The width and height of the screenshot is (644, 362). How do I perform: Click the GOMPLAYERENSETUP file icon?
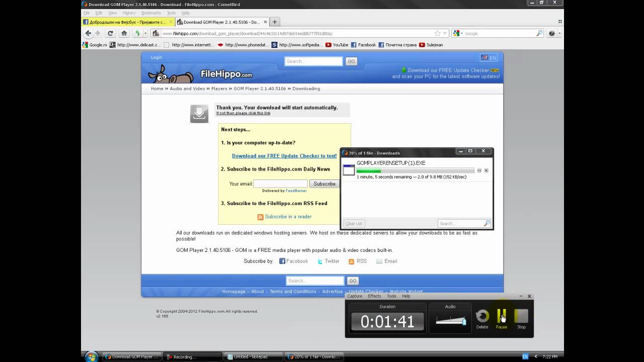tap(349, 169)
